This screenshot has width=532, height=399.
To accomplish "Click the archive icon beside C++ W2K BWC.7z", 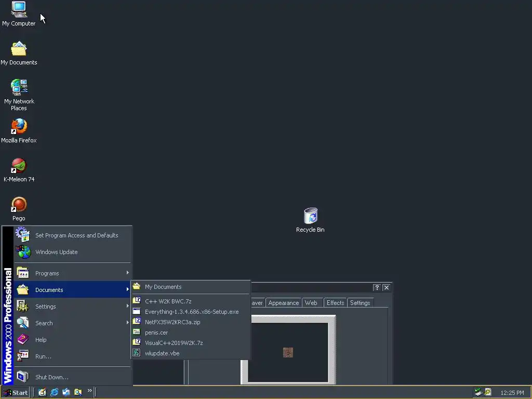I will 137,300.
